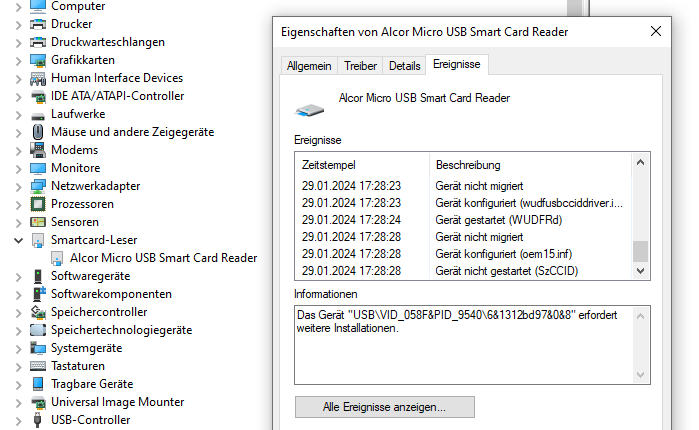Select the Mäuse und andere Zeigegeräte icon
The width and height of the screenshot is (699, 430).
pyautogui.click(x=38, y=132)
